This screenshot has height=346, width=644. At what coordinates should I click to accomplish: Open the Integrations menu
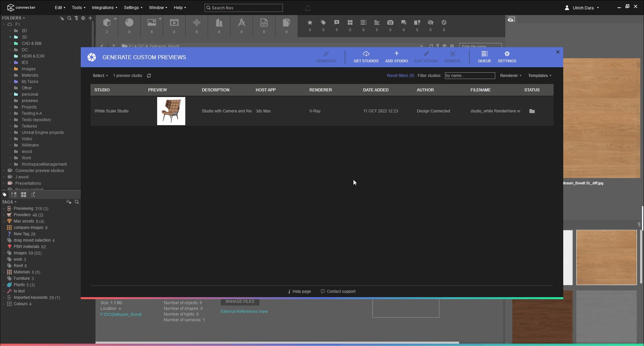pos(105,8)
